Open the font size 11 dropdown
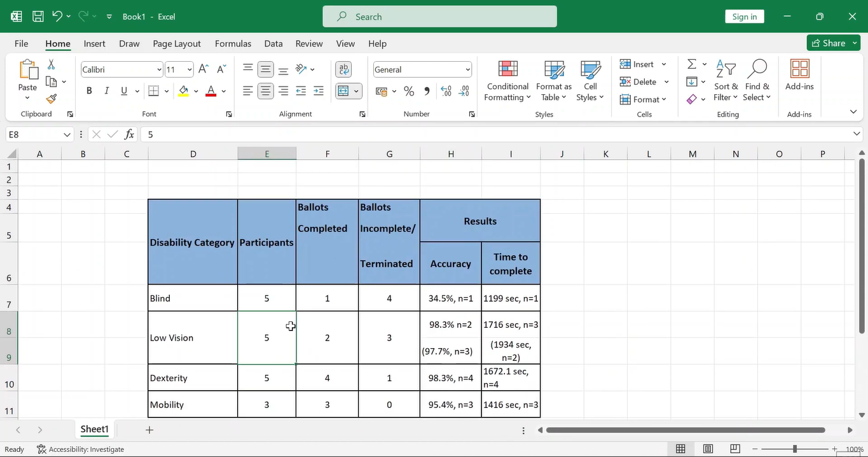Viewport: 868px width, 457px height. click(189, 69)
